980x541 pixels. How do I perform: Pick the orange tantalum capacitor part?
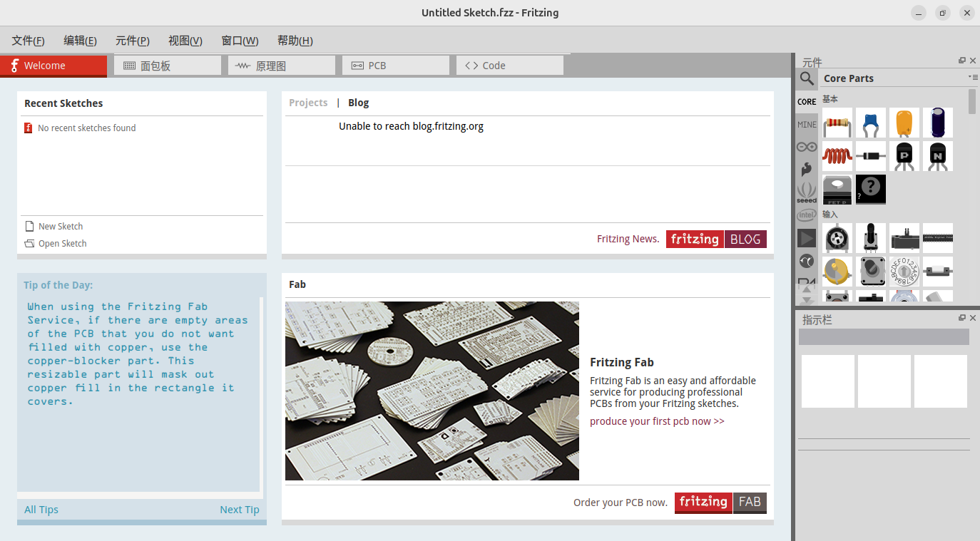(x=904, y=123)
